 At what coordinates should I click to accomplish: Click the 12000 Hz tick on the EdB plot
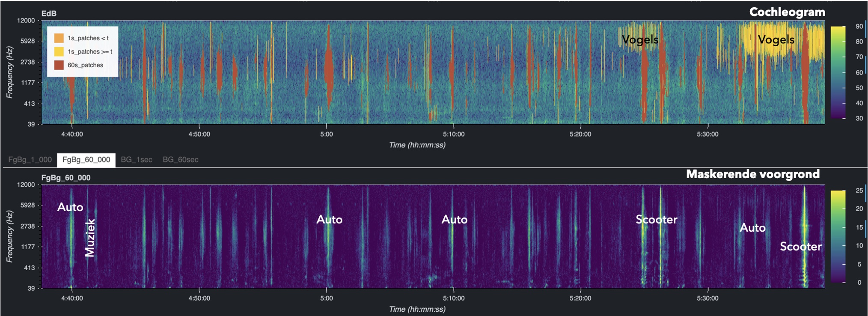coord(26,21)
